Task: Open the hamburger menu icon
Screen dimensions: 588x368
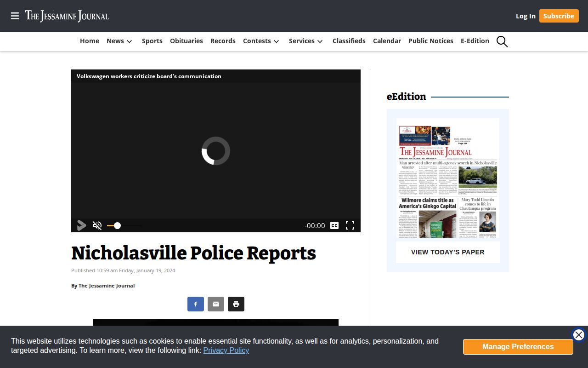Action: pos(15,16)
